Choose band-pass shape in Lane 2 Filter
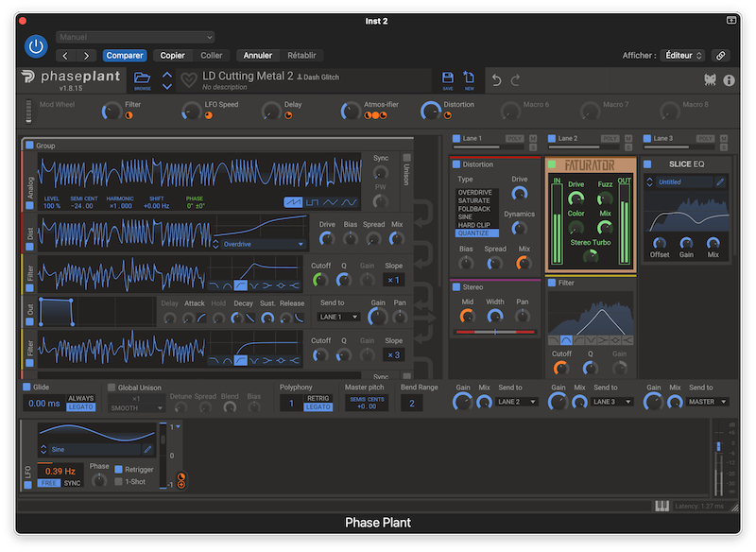756x552 pixels. [566, 340]
